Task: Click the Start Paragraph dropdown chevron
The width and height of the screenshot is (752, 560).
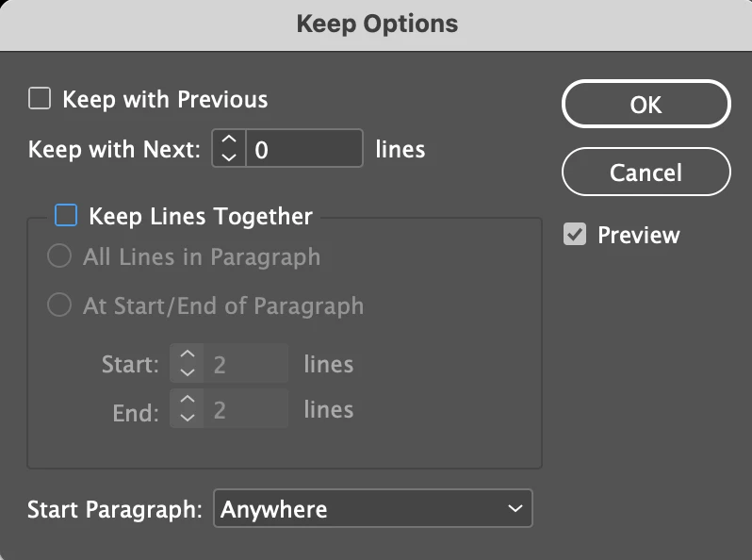Action: (515, 509)
